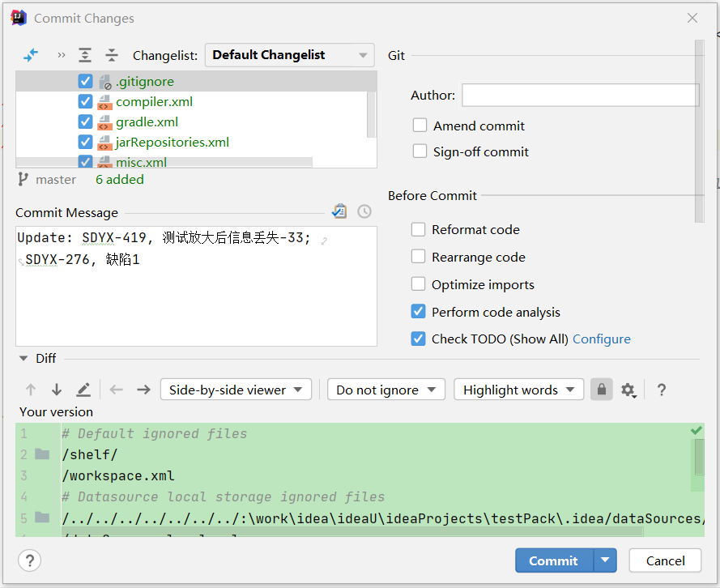Screen dimensions: 720x588
Task: Uncheck the .gitignore file checkbox
Action: [85, 81]
